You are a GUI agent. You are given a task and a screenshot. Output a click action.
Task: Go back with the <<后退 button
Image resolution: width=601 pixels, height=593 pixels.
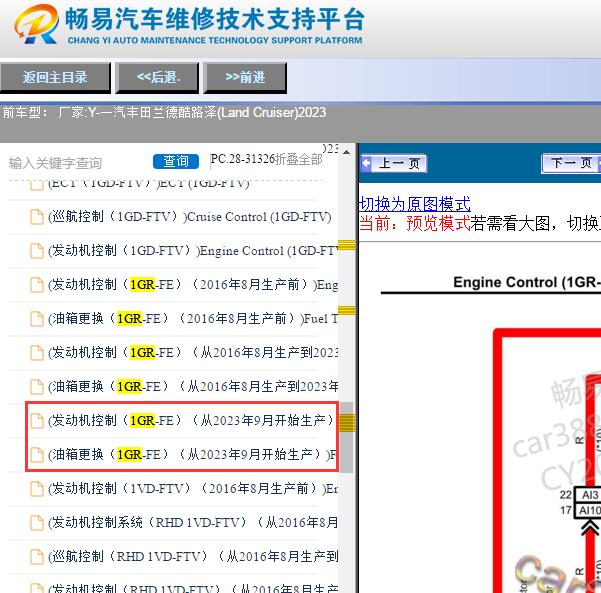coord(157,78)
